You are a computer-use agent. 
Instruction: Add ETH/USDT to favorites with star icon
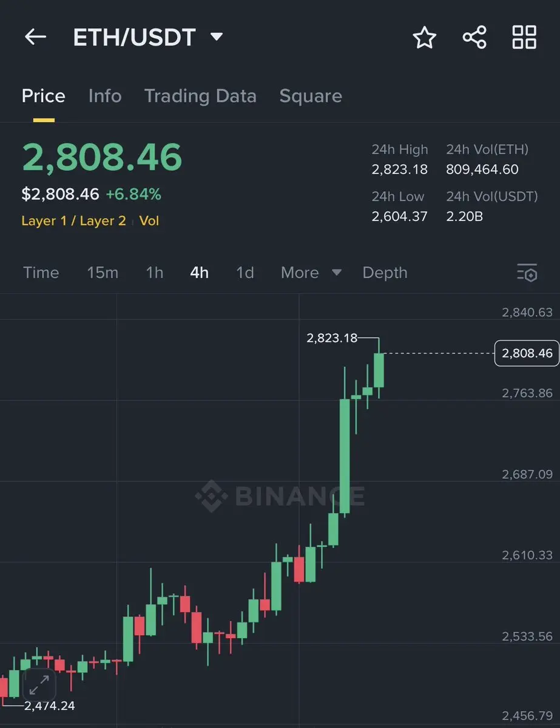(424, 37)
